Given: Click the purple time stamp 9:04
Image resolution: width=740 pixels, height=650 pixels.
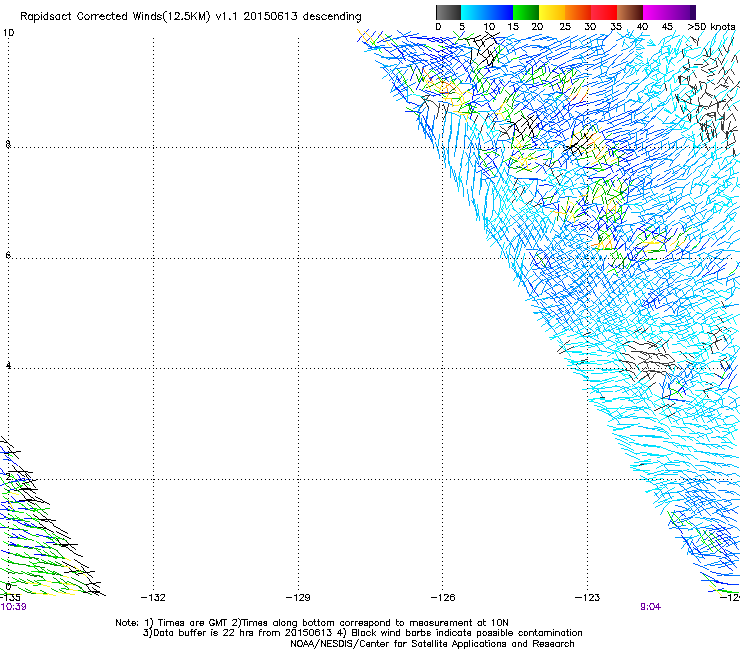Looking at the screenshot, I should [650, 607].
